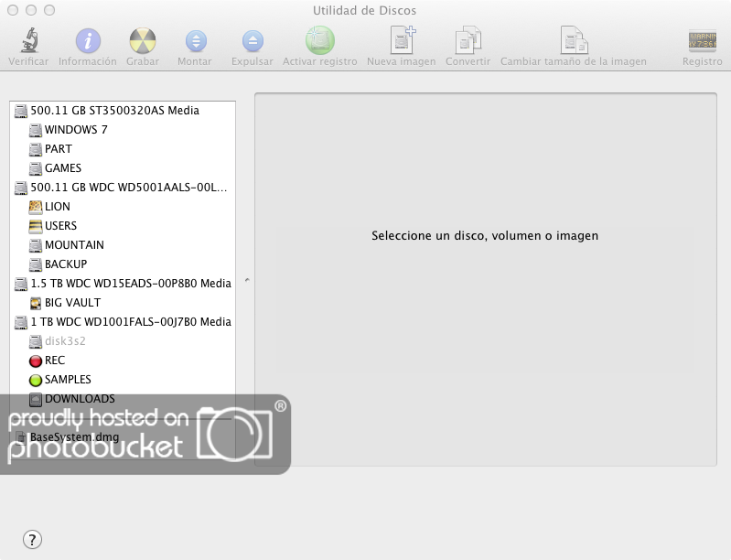
Task: Click the Montar toolbar label
Action: pos(194,61)
